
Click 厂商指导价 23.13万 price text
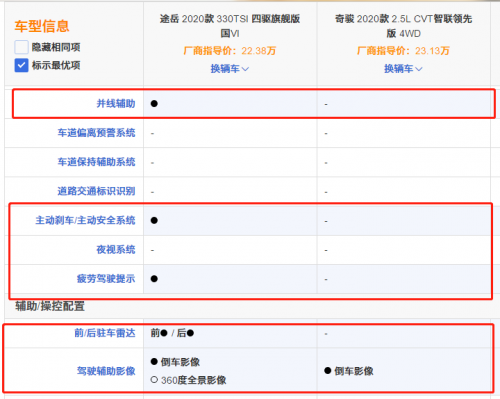(403, 51)
